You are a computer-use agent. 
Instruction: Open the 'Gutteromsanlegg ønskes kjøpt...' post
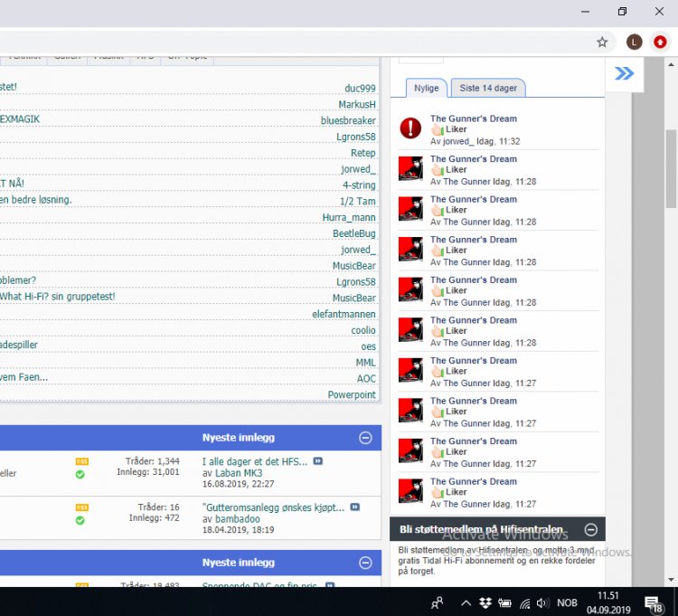pos(273,507)
